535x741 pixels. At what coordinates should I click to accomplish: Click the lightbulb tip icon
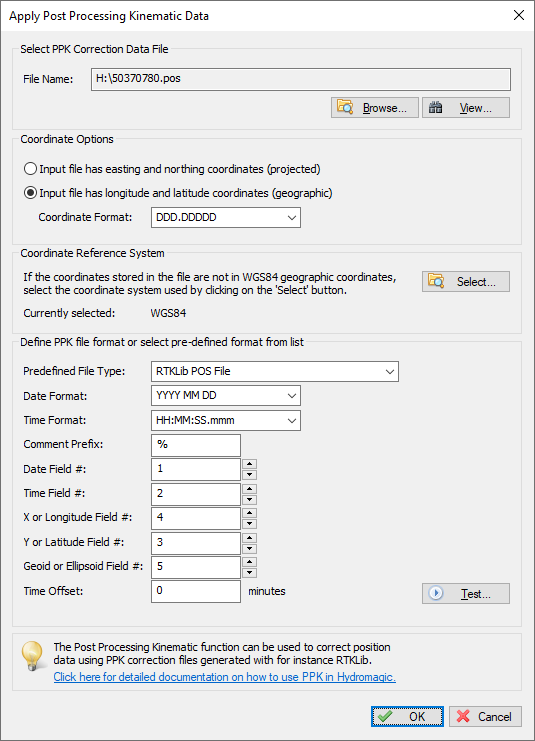coord(33,655)
